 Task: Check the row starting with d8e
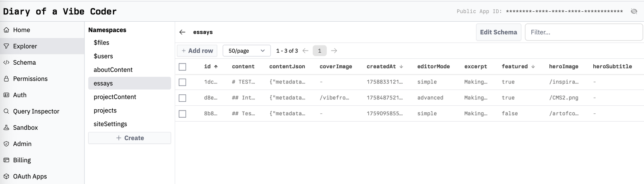coord(182,98)
